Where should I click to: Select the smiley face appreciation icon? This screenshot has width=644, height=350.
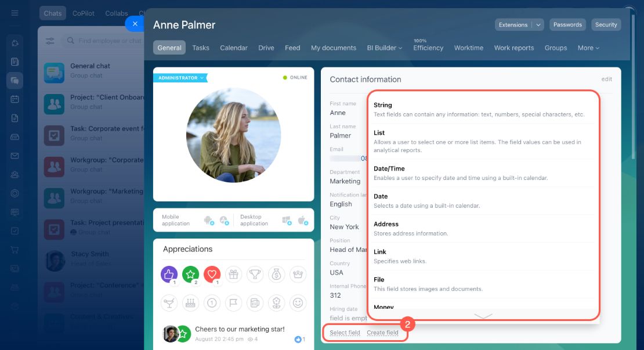click(298, 303)
